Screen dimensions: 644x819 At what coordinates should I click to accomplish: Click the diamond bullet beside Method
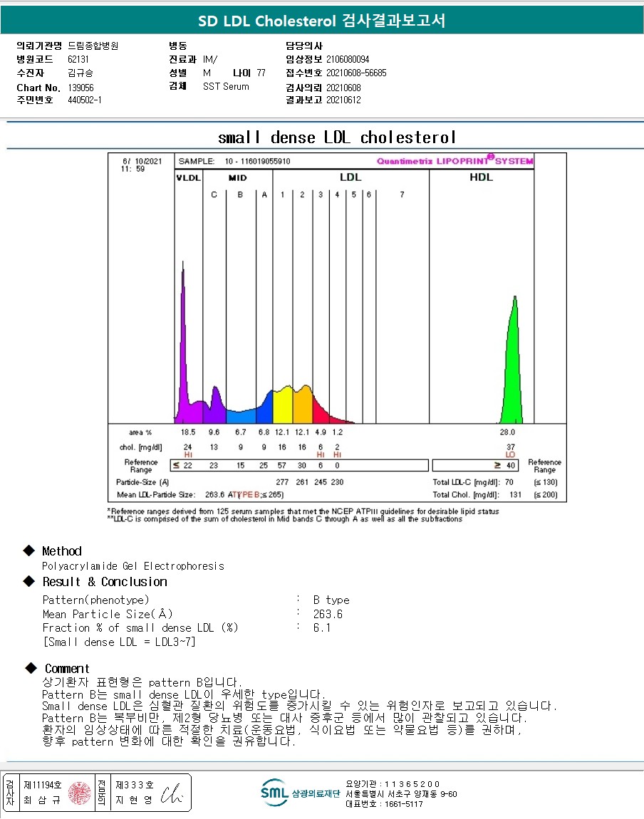(x=29, y=551)
